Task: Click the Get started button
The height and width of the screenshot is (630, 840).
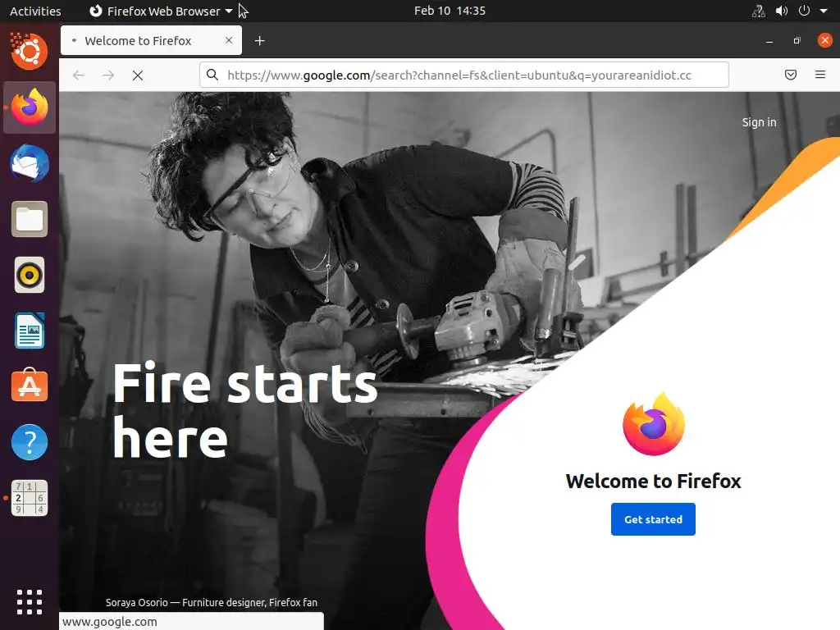Action: (x=653, y=519)
